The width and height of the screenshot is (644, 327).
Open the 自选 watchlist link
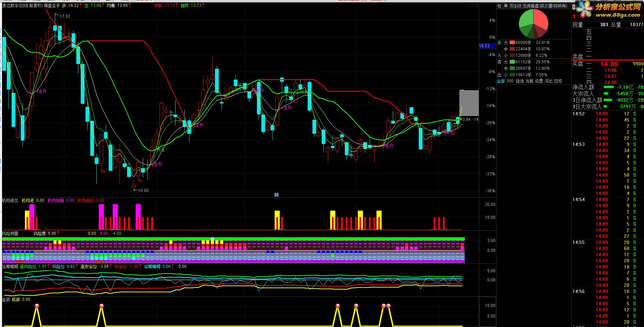click(520, 81)
